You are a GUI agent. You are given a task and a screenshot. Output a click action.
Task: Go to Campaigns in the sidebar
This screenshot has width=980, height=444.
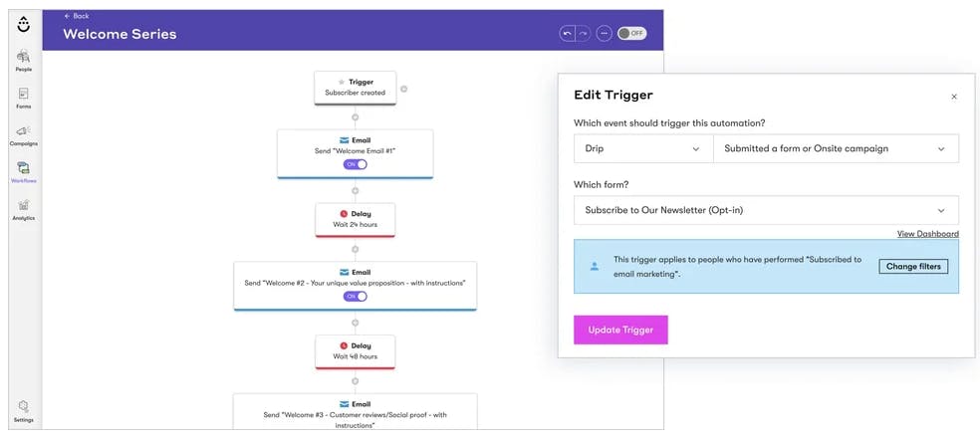[x=24, y=135]
